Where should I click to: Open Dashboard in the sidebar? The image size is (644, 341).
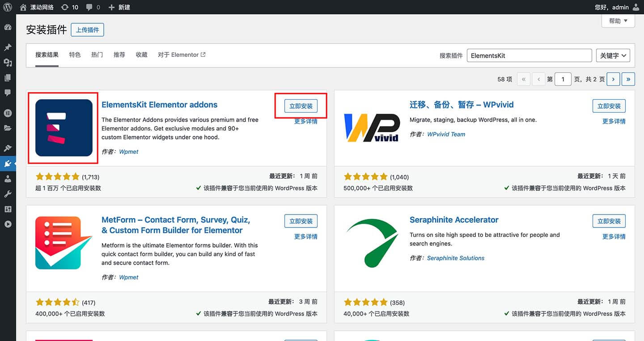[x=8, y=28]
